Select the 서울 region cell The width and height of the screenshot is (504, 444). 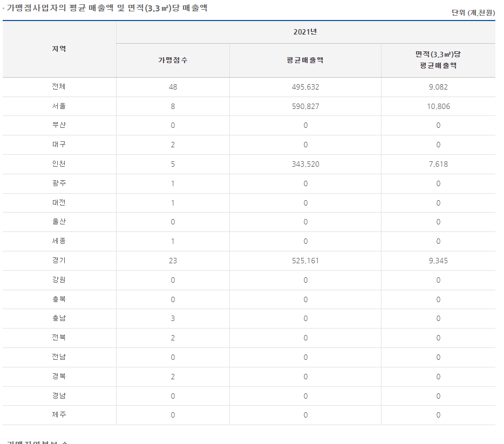(59, 106)
